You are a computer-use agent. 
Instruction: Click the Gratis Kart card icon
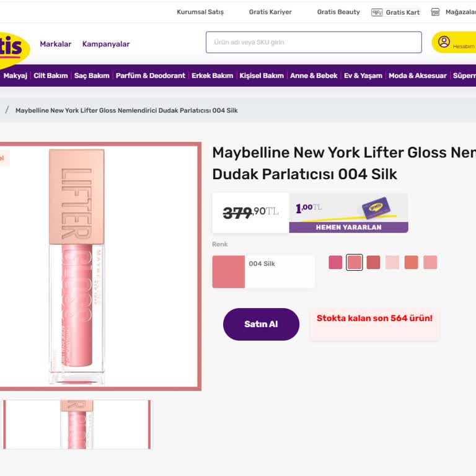click(377, 12)
